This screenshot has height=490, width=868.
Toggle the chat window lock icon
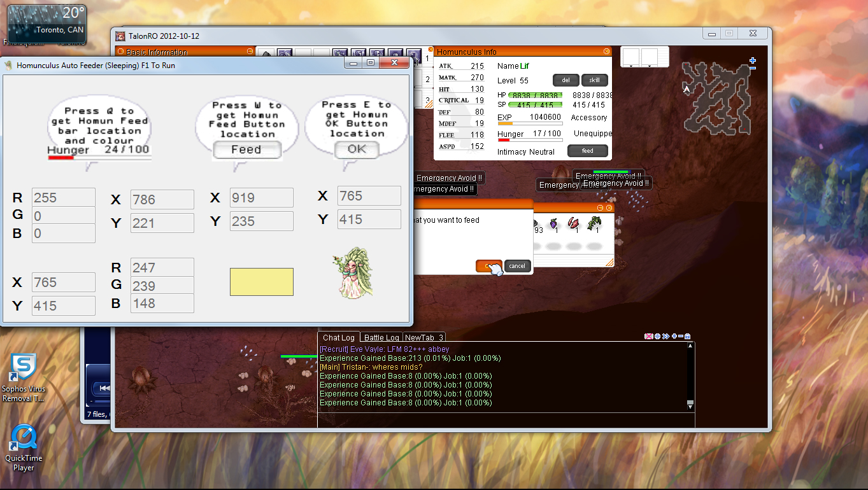[687, 336]
